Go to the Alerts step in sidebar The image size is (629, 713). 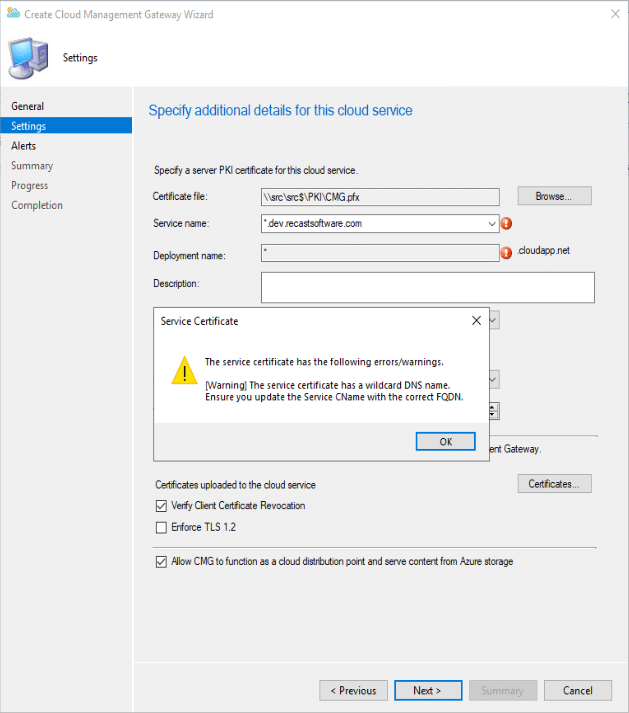pyautogui.click(x=24, y=146)
